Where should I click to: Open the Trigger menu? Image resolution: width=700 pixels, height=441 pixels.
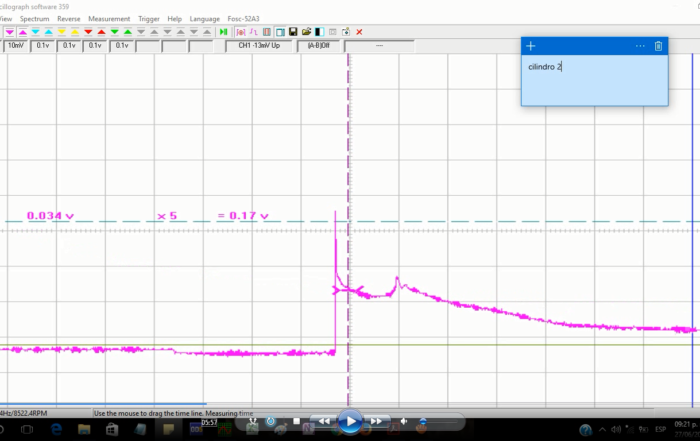point(148,19)
